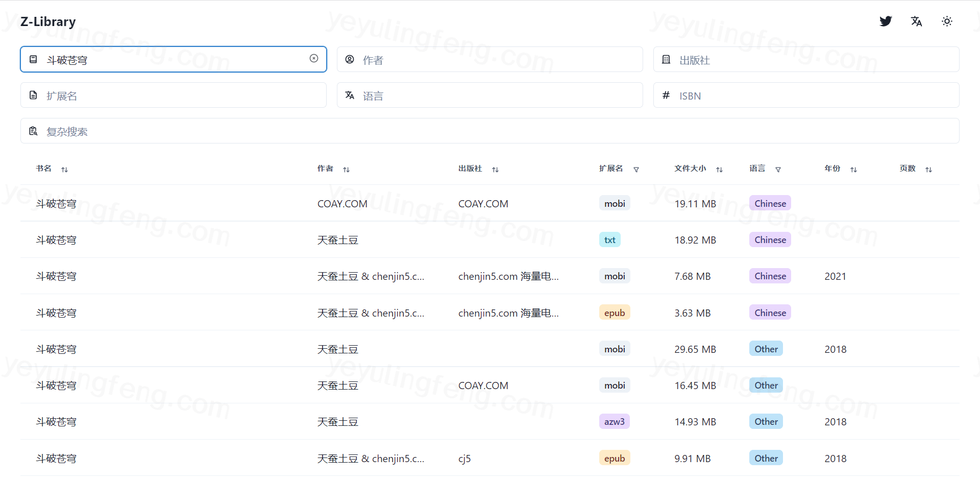Click Chinese tag in 18.92 MB row
Viewport: 980px width, 481px height.
click(x=770, y=239)
